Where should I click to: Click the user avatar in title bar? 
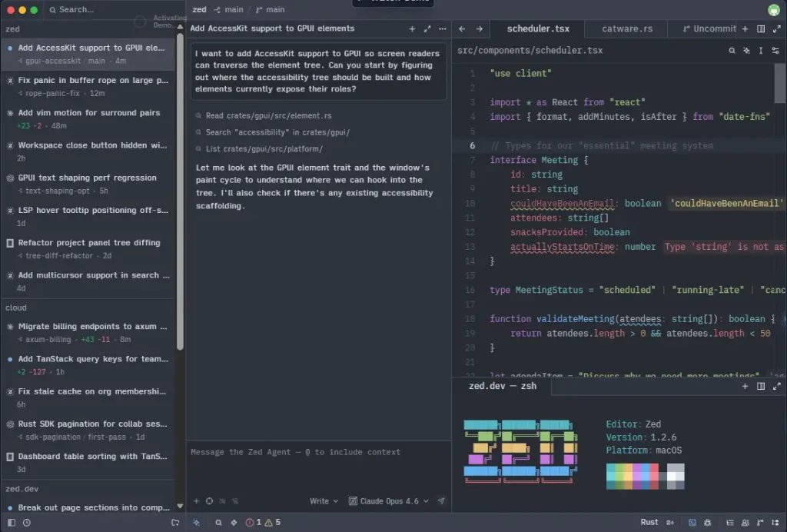pos(774,9)
